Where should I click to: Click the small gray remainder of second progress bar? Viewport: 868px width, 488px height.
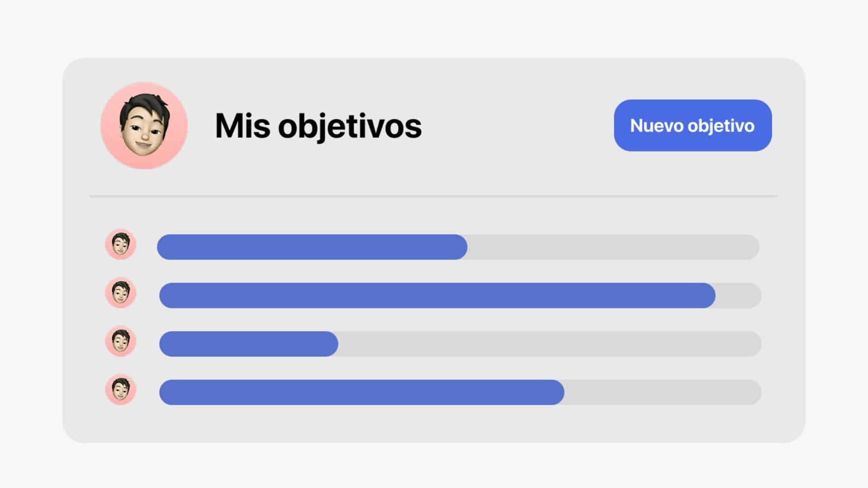tap(739, 296)
